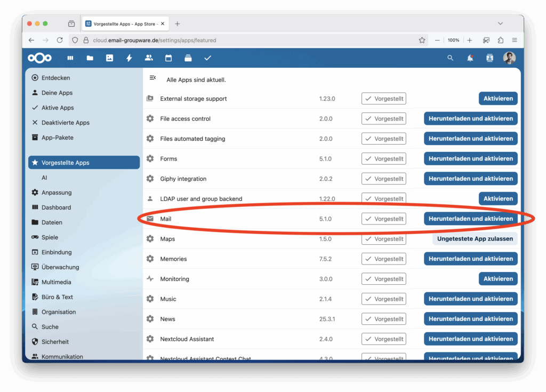Image resolution: width=546 pixels, height=392 pixels.
Task: Open the Deck stack icon in top bar
Action: [188, 58]
